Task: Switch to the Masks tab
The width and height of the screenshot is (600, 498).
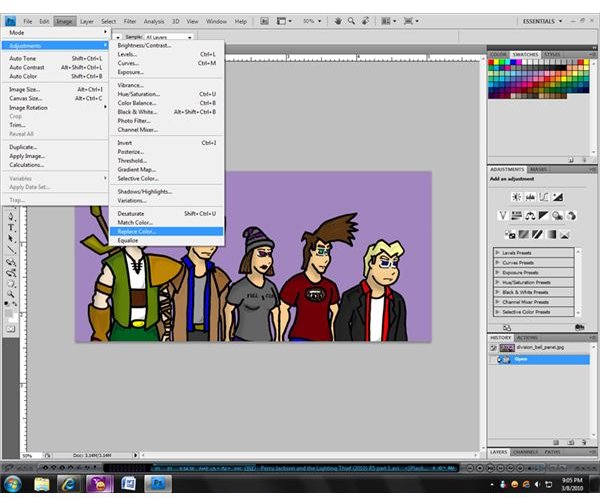Action: pos(538,169)
